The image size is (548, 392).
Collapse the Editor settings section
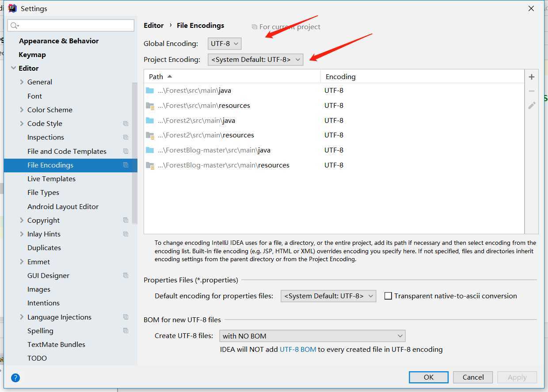14,68
